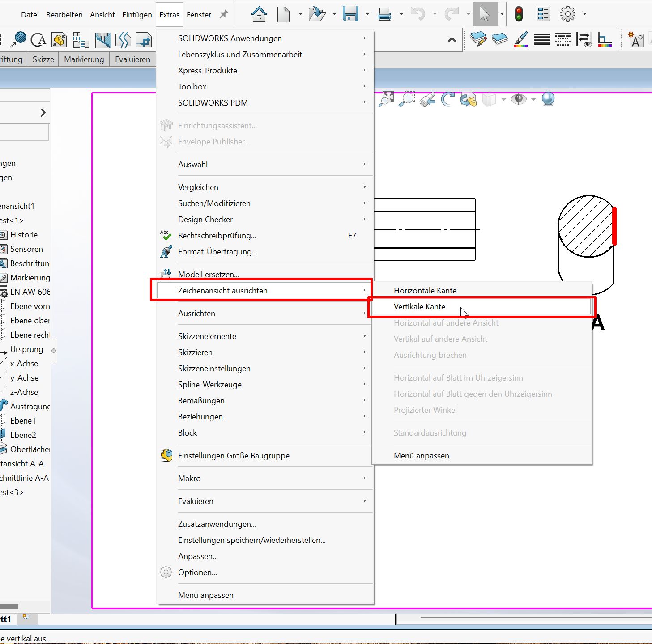Screen dimensions: 652x644
Task: Select Horizontale Kante in submenu
Action: pyautogui.click(x=482, y=291)
